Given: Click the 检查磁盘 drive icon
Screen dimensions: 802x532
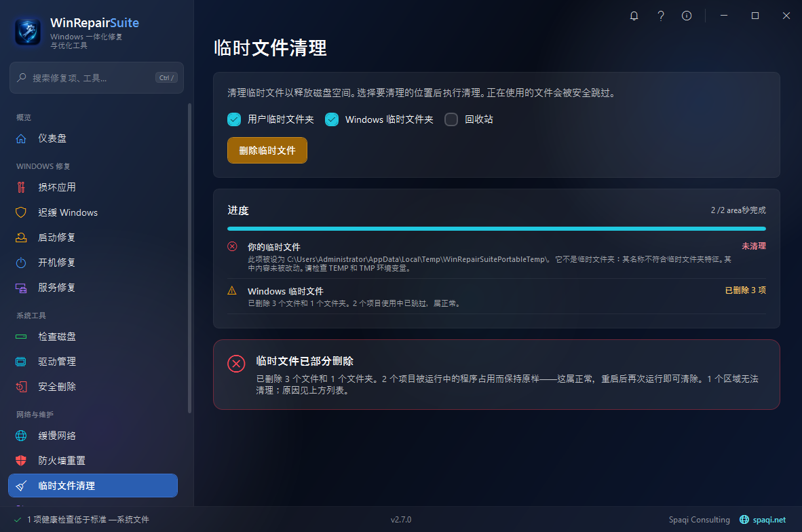Looking at the screenshot, I should 21,337.
